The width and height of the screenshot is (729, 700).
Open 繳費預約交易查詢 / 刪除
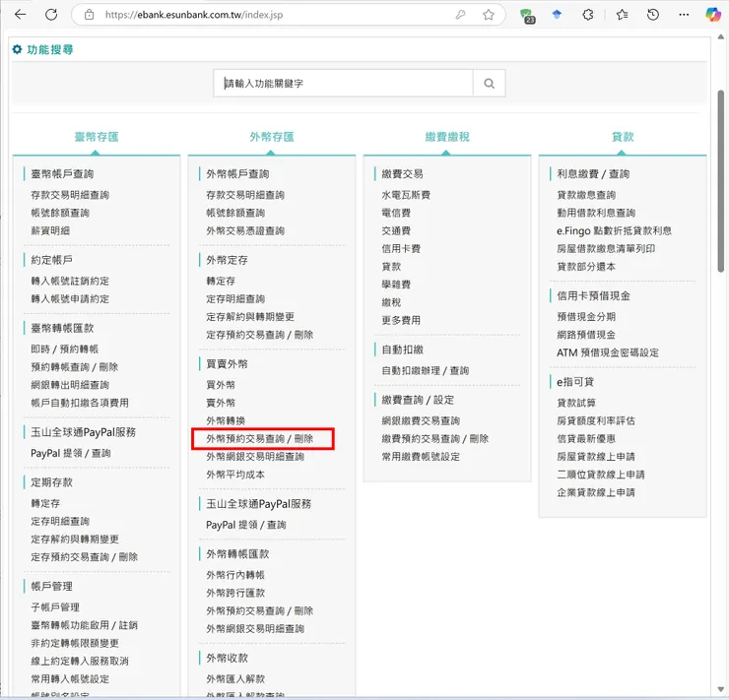coord(435,438)
